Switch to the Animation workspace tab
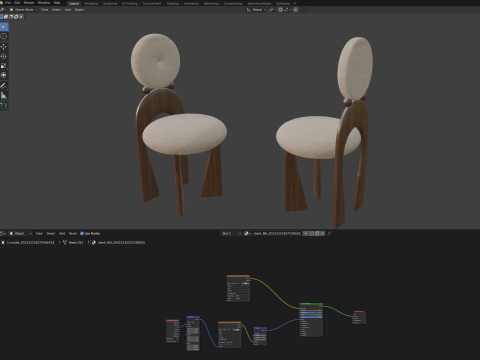480x360 pixels. coord(191,3)
